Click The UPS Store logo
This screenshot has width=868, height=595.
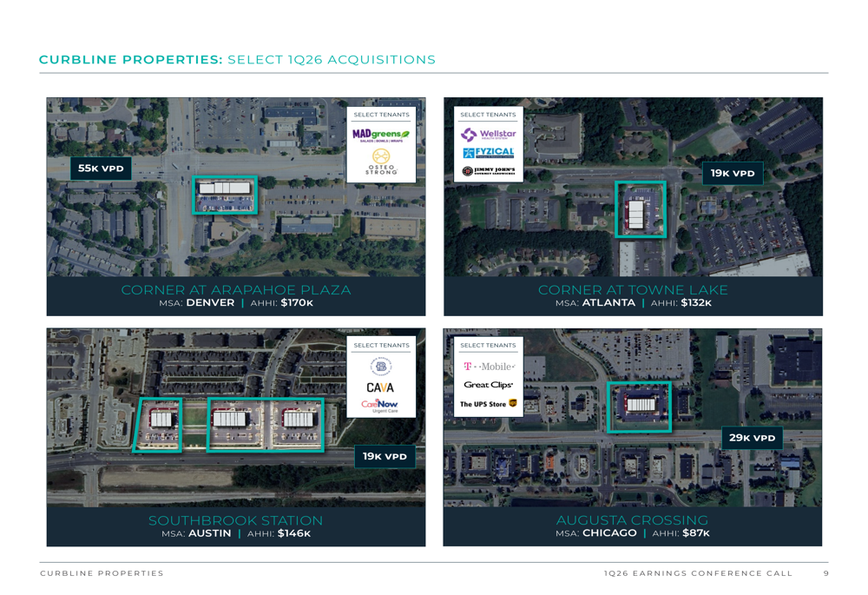488,404
